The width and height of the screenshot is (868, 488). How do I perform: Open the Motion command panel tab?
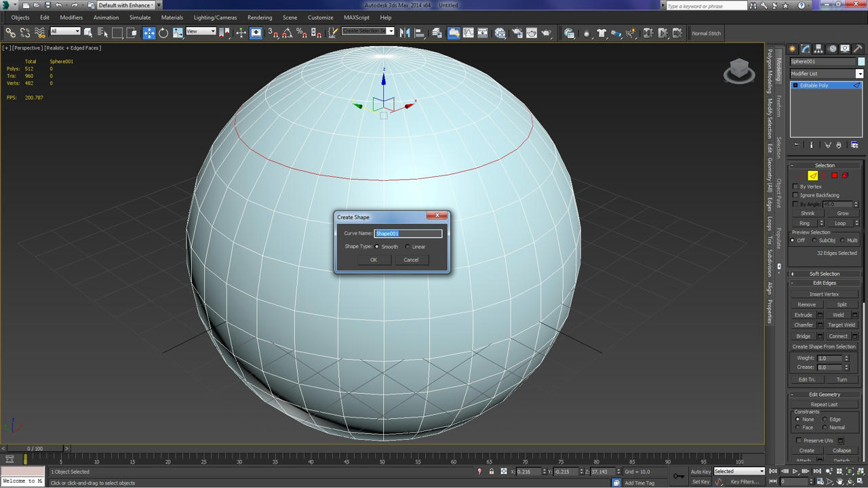point(831,49)
